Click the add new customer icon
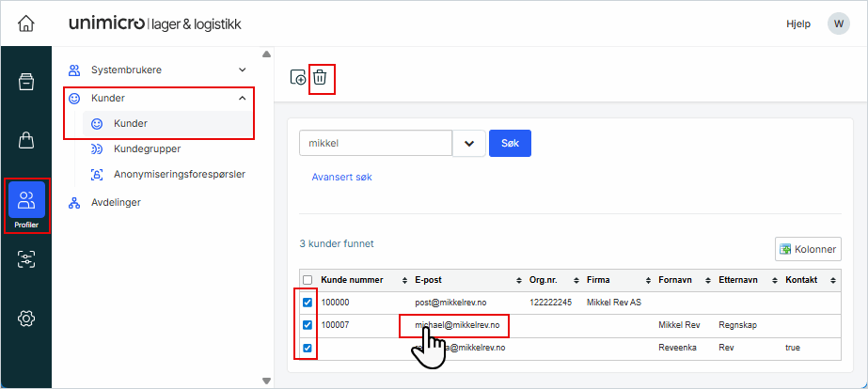This screenshot has height=389, width=868. pyautogui.click(x=298, y=78)
